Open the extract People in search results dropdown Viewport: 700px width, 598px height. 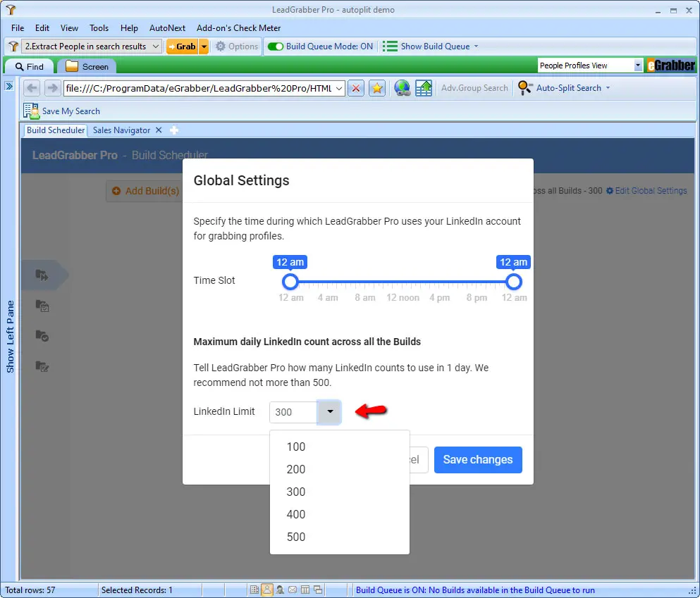click(155, 46)
